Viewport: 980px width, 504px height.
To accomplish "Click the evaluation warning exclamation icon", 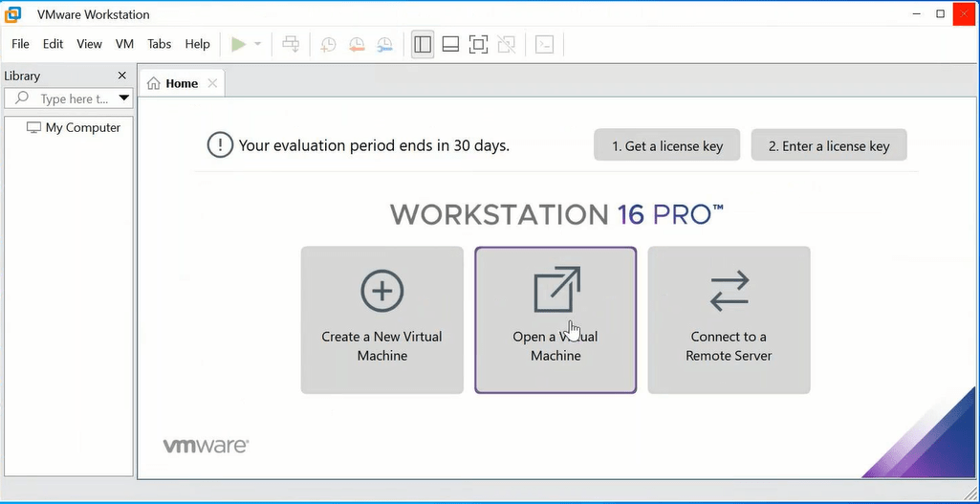I will point(220,145).
